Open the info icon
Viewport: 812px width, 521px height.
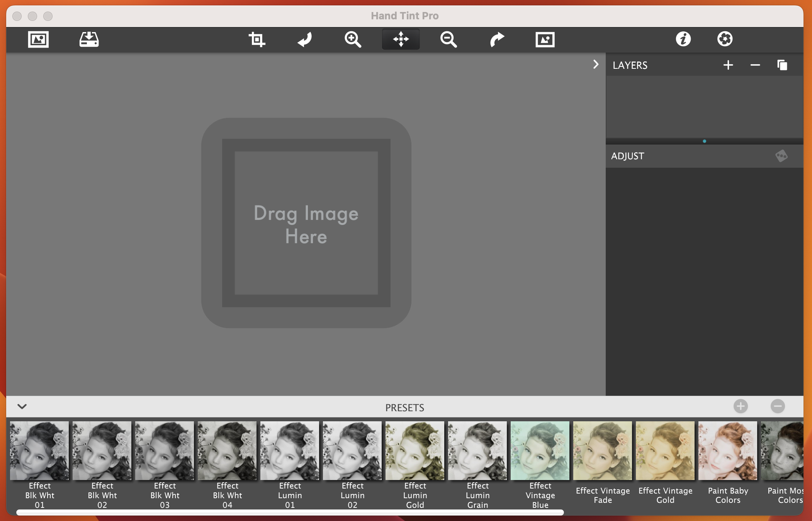point(683,39)
